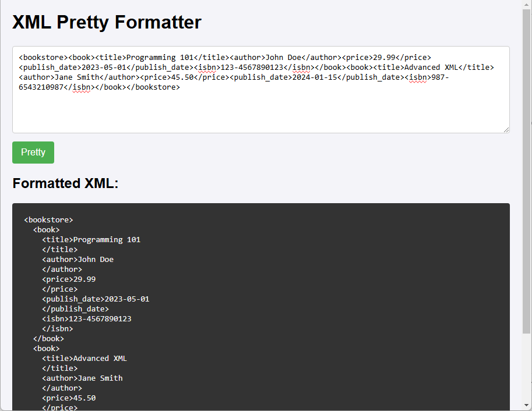Click the Advanced XML title output line

[x=84, y=358]
